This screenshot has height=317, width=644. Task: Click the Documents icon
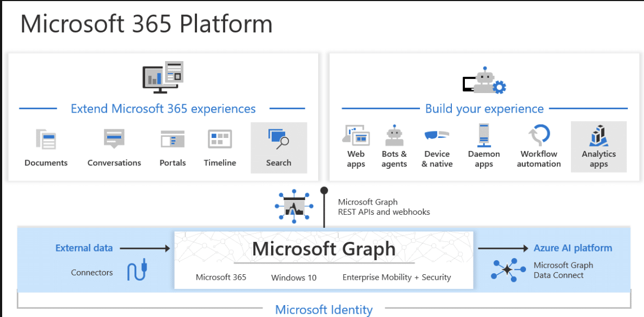[46, 139]
